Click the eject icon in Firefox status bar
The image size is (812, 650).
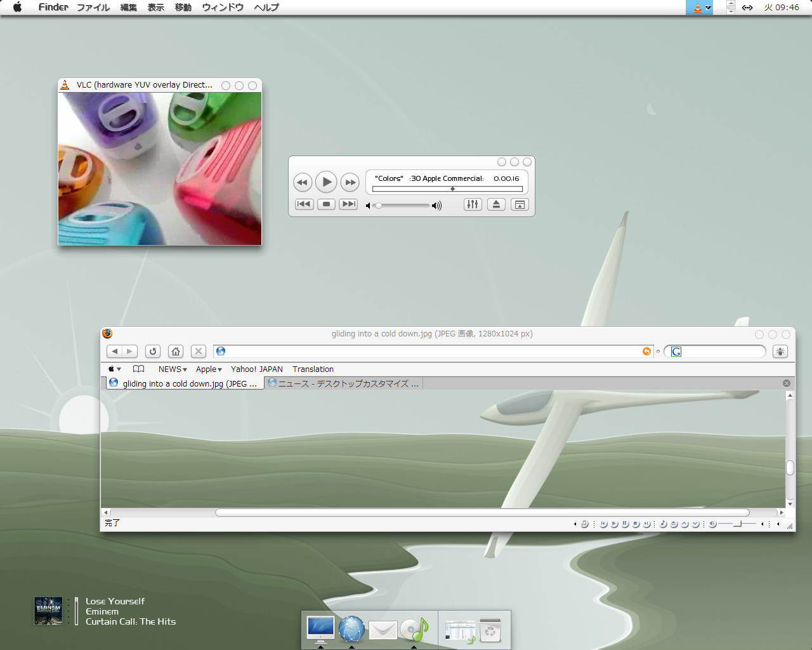click(674, 524)
